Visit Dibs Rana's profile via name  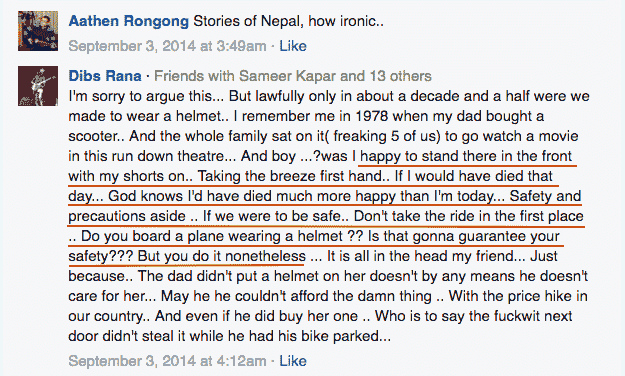[105, 76]
